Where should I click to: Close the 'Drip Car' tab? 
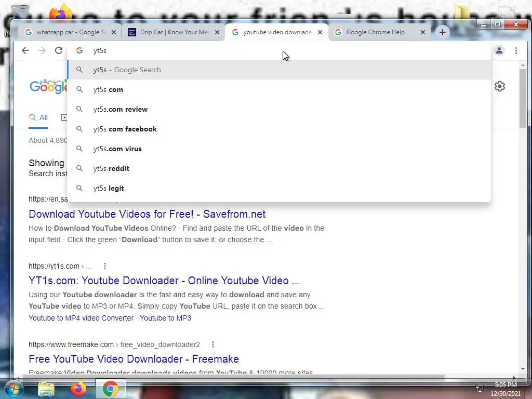(x=217, y=32)
